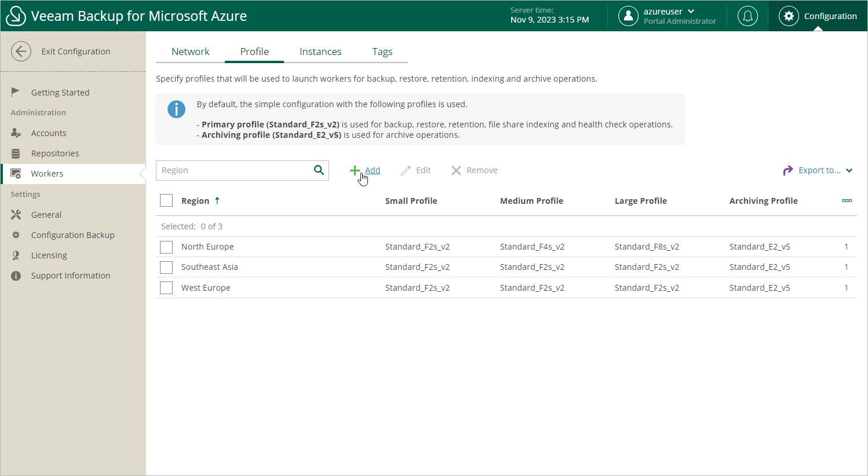868x476 pixels.
Task: Open the notifications bell
Action: (x=747, y=16)
